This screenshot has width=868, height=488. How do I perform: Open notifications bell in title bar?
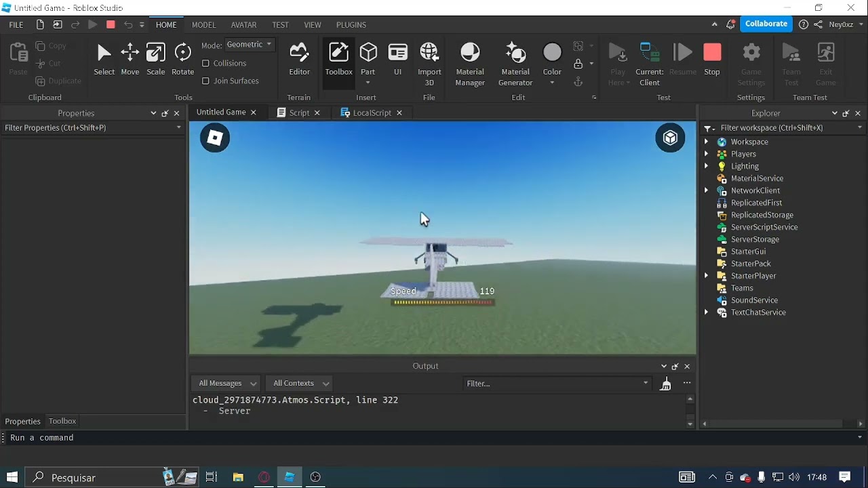tap(730, 24)
